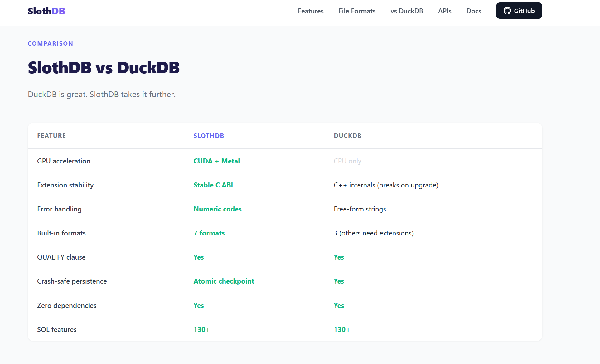Viewport: 600px width, 364px height.
Task: Click the SlothDB logo in header
Action: click(46, 11)
